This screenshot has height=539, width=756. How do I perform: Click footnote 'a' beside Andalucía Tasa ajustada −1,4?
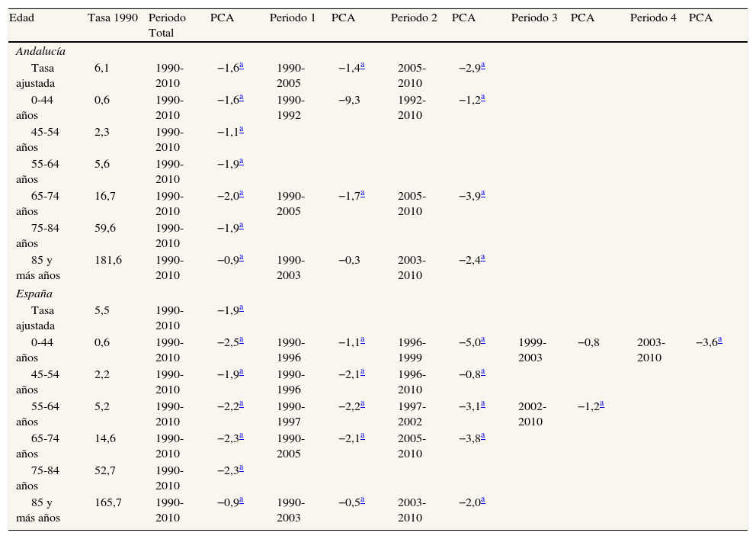click(362, 66)
